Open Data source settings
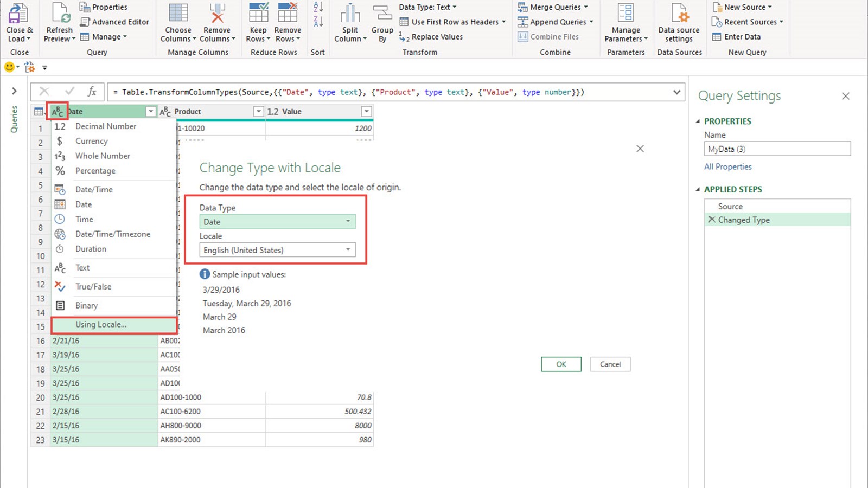The width and height of the screenshot is (868, 488). pos(679,14)
